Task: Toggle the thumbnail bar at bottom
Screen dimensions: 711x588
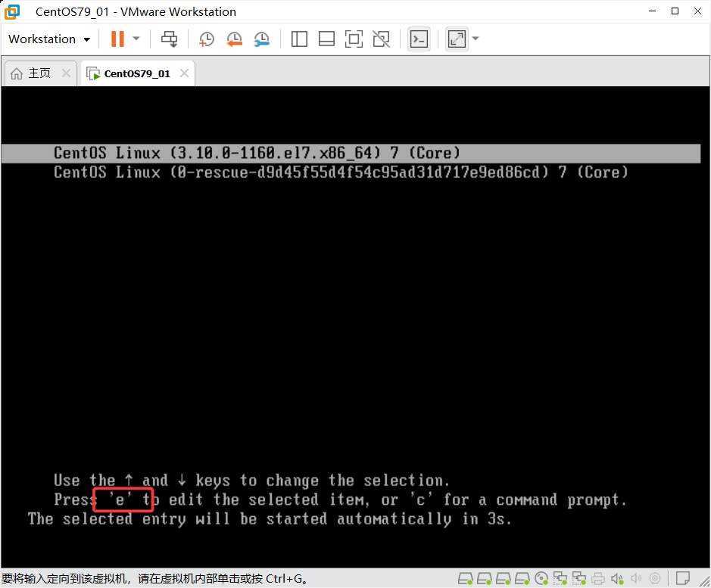Action: 326,39
